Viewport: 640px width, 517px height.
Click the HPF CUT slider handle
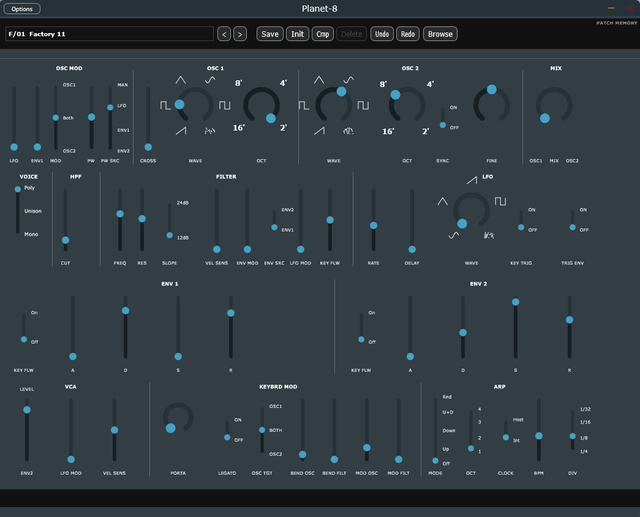(x=65, y=240)
